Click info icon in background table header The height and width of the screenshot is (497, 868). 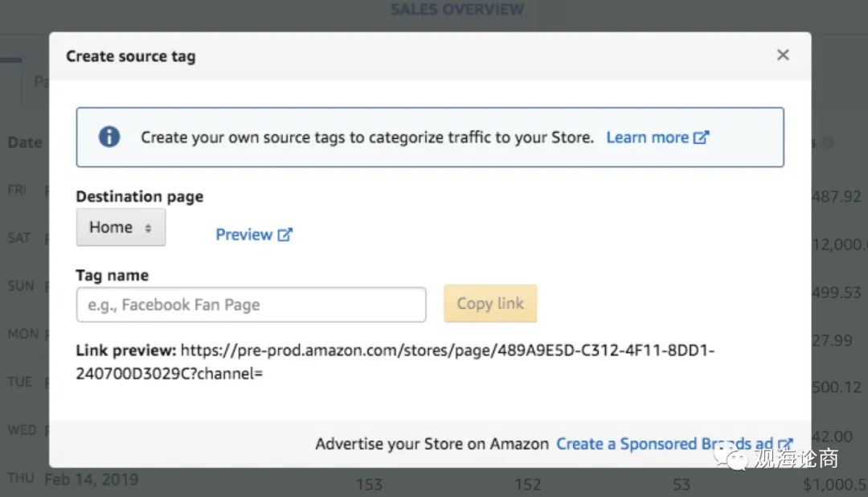tap(828, 143)
